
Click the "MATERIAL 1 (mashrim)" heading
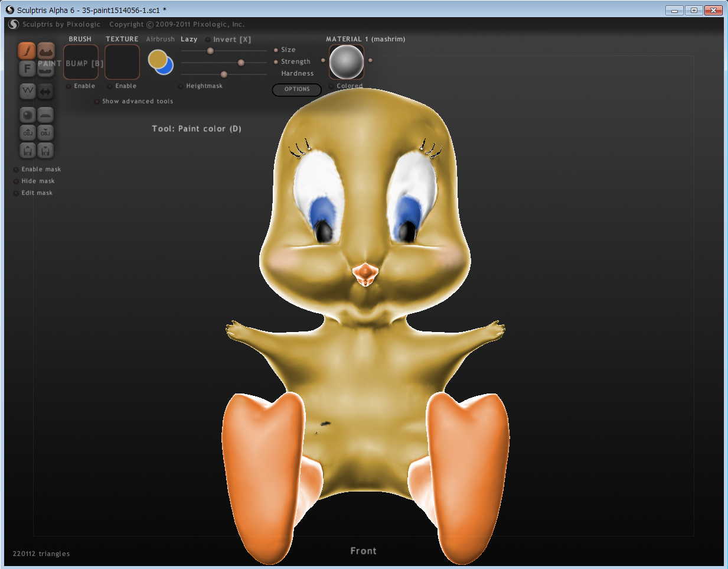click(365, 39)
